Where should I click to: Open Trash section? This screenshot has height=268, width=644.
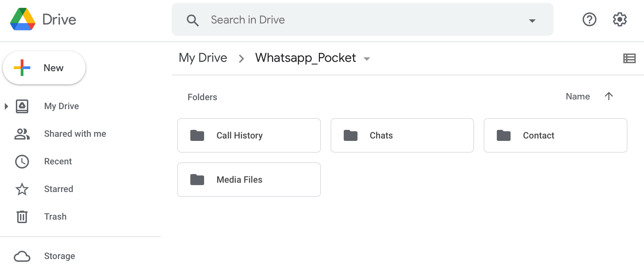55,217
